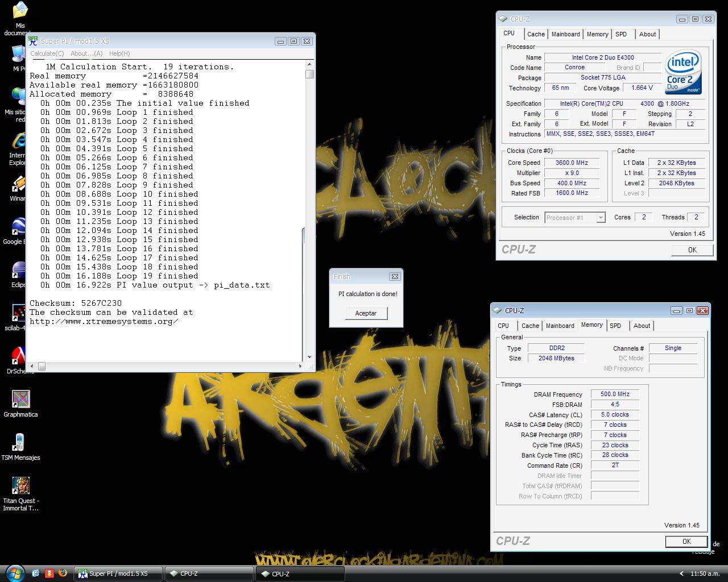The height and width of the screenshot is (582, 728).
Task: Click the taskbar clock 11:50 a.m.
Action: point(705,573)
